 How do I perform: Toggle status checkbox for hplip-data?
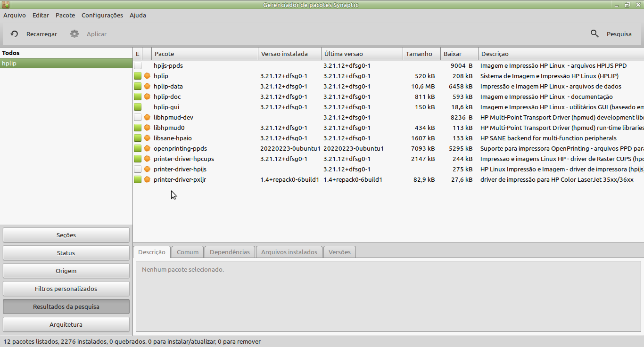coord(138,86)
